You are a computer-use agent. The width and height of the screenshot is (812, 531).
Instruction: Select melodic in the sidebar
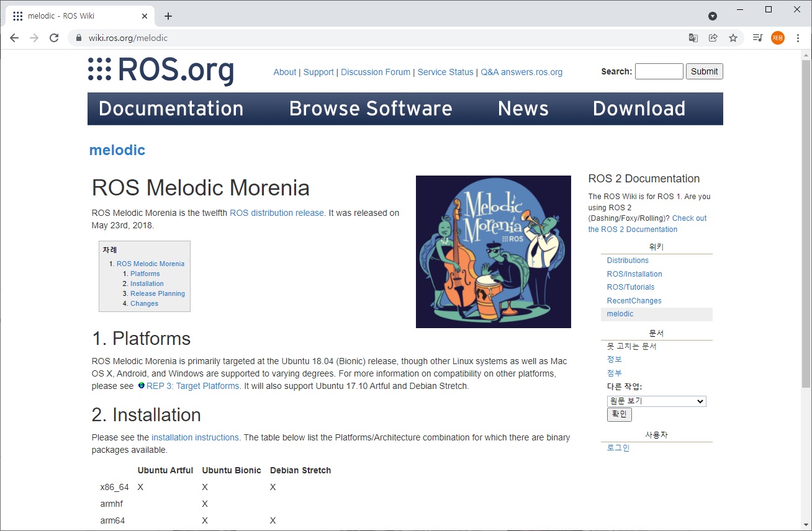pos(620,314)
